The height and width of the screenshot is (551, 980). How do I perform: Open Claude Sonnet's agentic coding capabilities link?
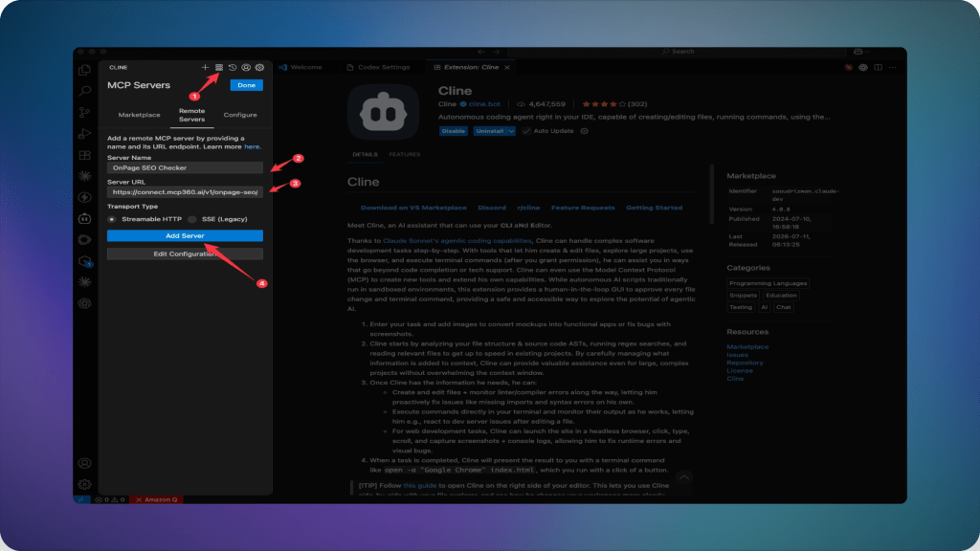pos(457,240)
